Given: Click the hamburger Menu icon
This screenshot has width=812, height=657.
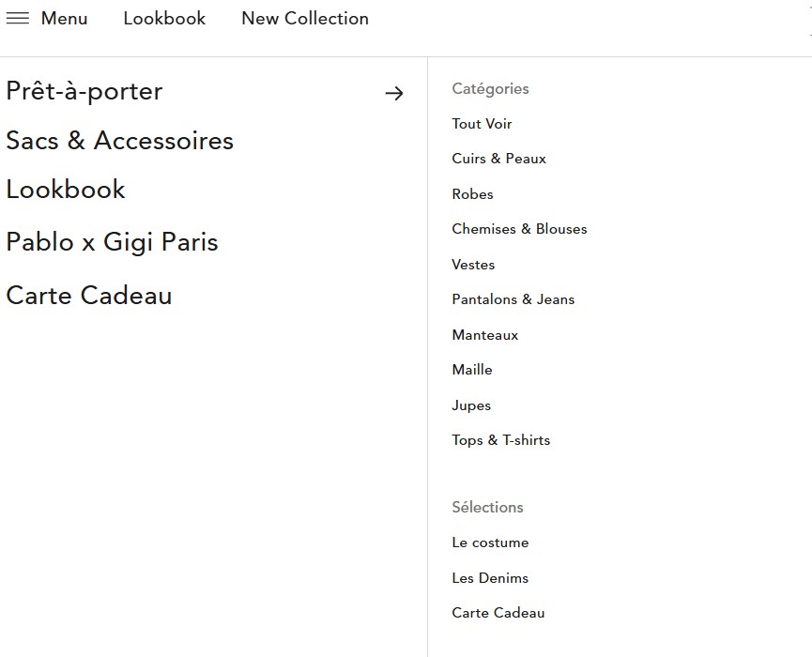Looking at the screenshot, I should point(18,19).
